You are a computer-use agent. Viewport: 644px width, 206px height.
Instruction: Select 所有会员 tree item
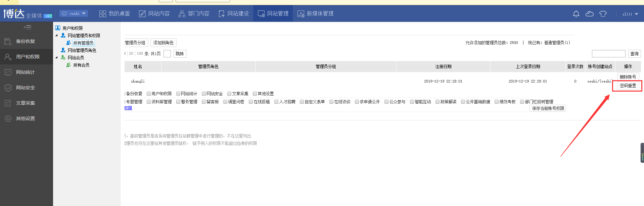81,65
